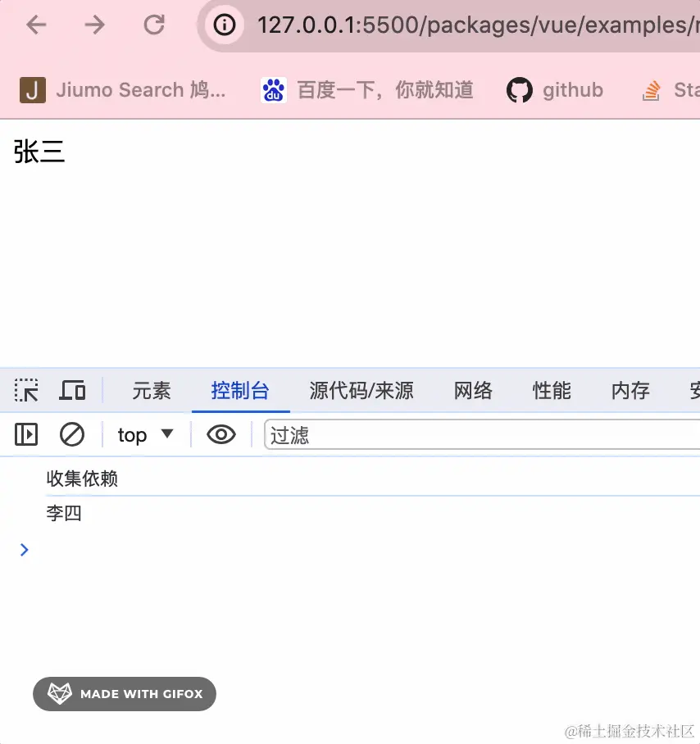Click the 李四 console output line
This screenshot has width=700, height=744.
click(64, 513)
